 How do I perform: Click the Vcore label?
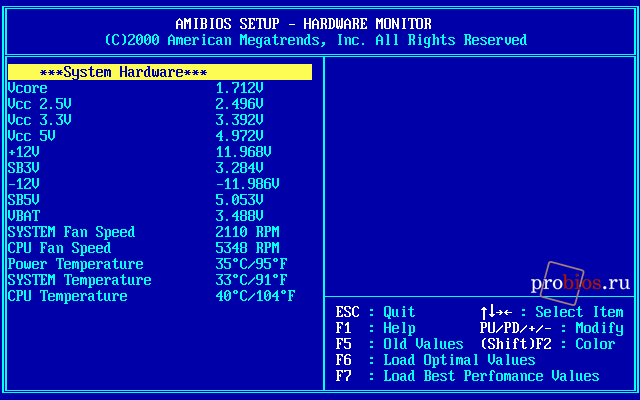(28, 88)
